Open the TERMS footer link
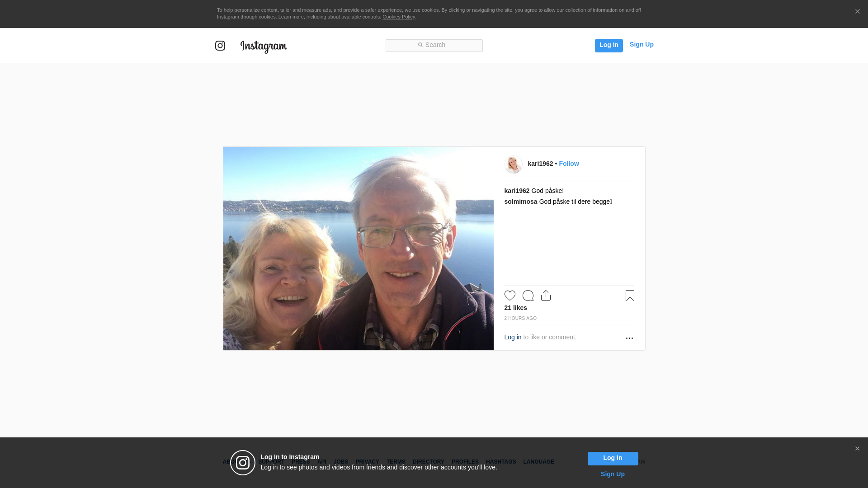This screenshot has height=488, width=868. [396, 462]
